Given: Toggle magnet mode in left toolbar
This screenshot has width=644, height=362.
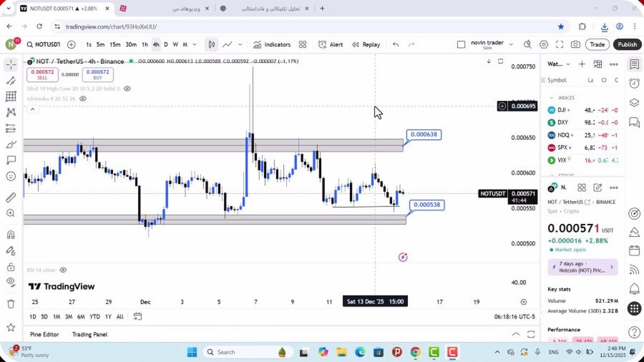Looking at the screenshot, I should [11, 235].
